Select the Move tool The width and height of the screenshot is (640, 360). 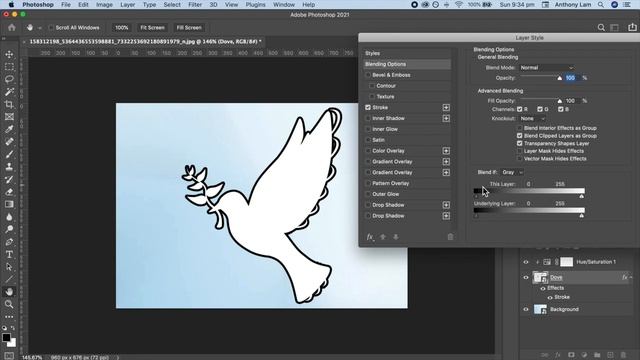[x=9, y=54]
